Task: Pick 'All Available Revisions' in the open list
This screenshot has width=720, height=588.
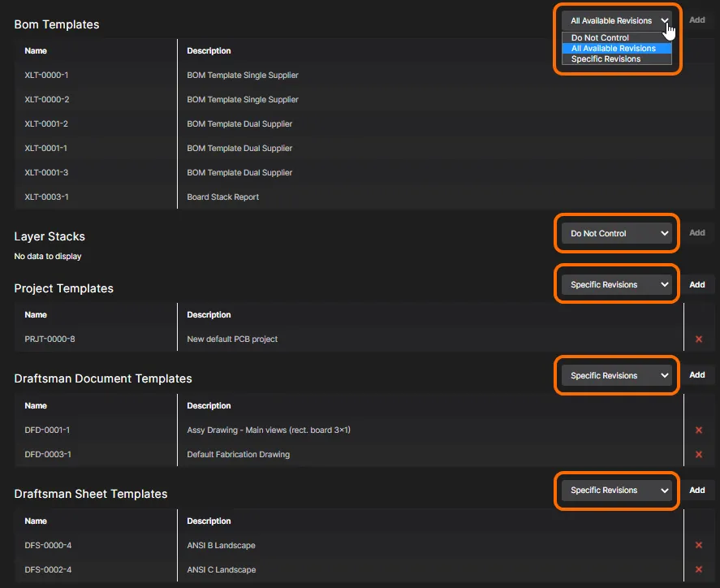Action: click(x=613, y=49)
